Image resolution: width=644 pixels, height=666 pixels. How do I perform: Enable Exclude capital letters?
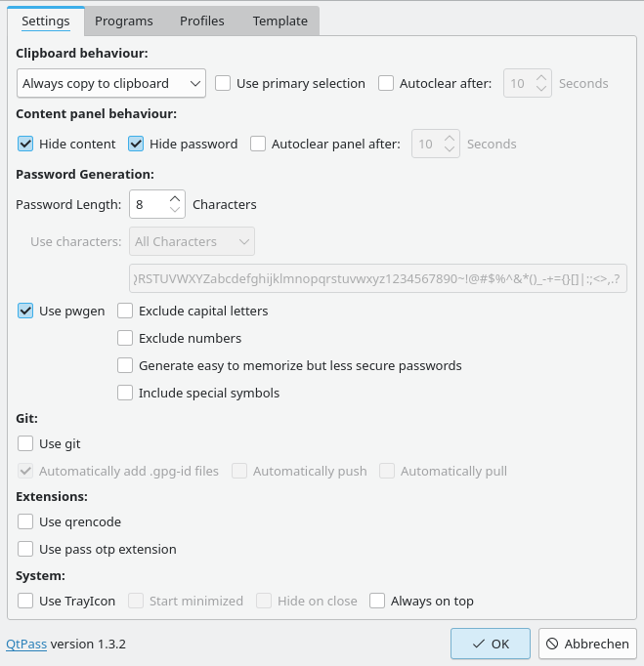(x=125, y=312)
